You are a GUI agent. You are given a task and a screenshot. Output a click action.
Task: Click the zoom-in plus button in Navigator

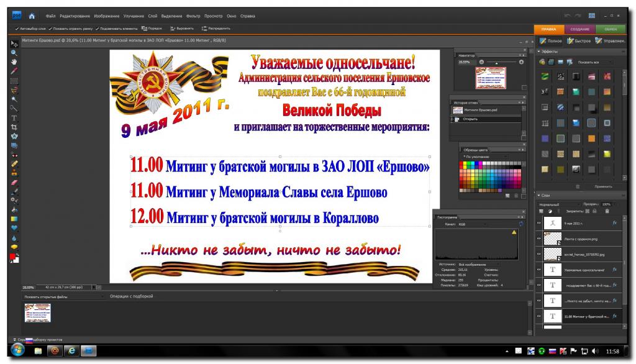pyautogui.click(x=521, y=62)
